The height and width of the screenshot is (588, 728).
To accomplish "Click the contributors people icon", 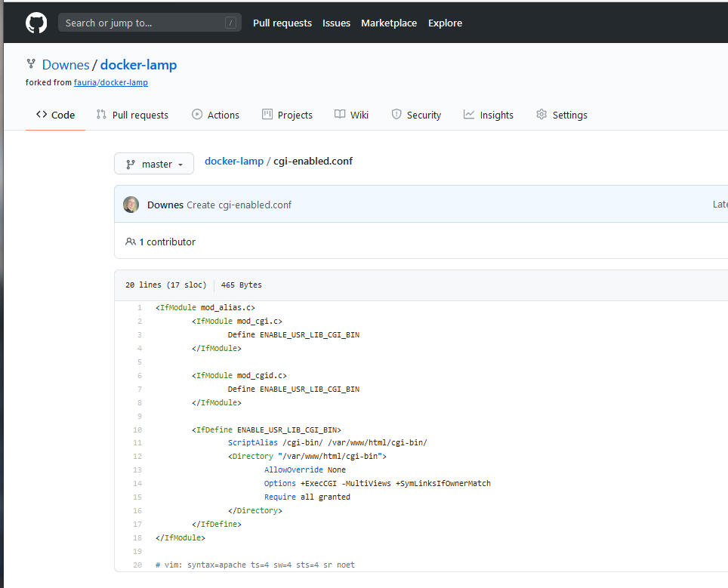I will click(131, 242).
